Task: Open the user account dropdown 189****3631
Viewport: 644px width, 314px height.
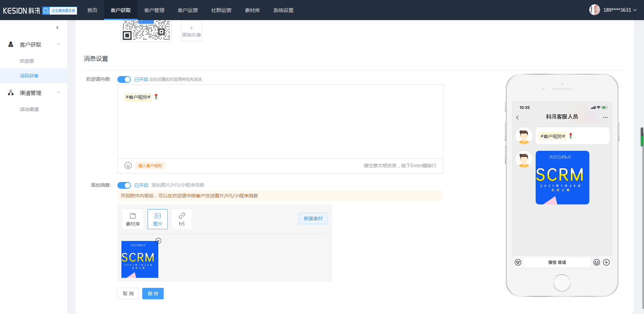Action: (x=616, y=10)
